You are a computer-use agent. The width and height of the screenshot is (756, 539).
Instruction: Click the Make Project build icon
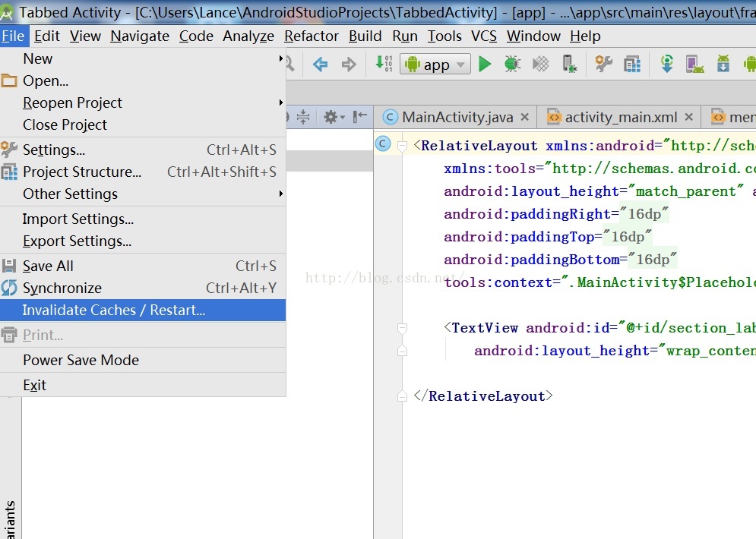coord(384,64)
